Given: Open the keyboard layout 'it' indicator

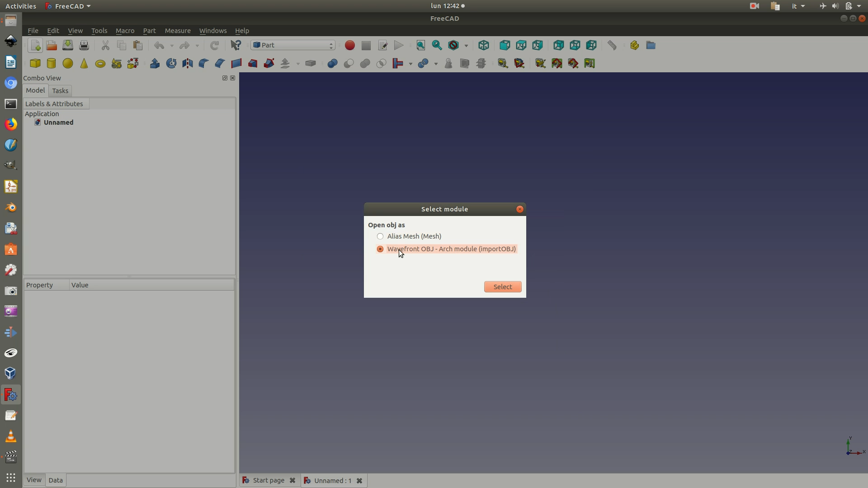Looking at the screenshot, I should pyautogui.click(x=798, y=6).
